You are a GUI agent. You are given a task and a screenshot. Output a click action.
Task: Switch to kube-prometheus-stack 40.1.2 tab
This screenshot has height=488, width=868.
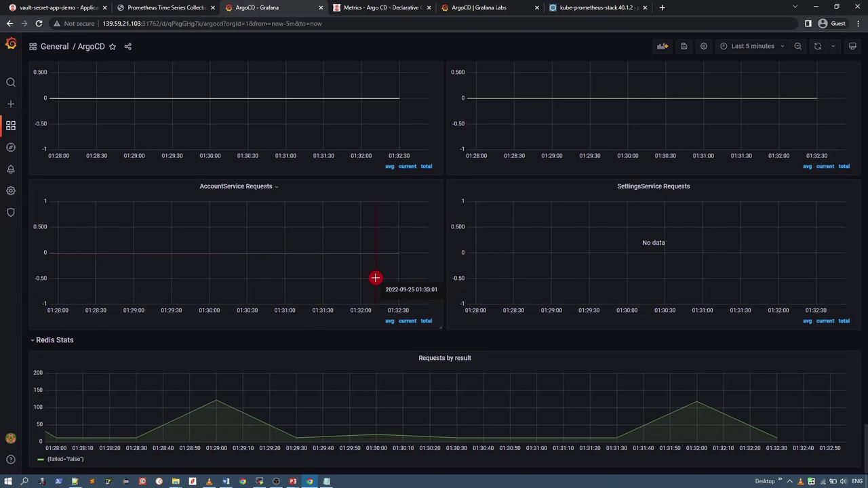pyautogui.click(x=598, y=7)
